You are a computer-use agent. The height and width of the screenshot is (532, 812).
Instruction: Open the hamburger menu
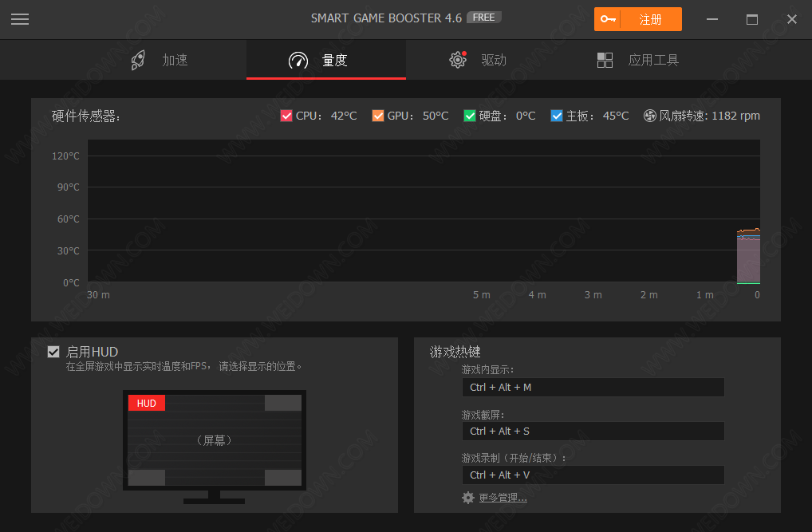coord(20,19)
